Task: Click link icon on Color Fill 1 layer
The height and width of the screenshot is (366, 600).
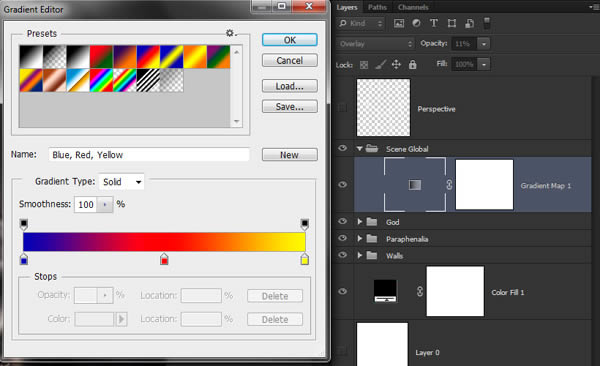Action: pyautogui.click(x=420, y=291)
